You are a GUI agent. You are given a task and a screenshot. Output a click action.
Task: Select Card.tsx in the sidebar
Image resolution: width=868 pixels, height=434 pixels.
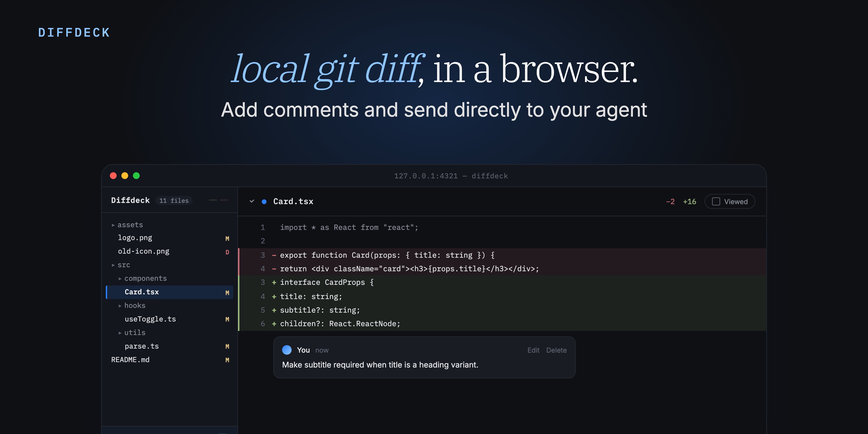170,292
